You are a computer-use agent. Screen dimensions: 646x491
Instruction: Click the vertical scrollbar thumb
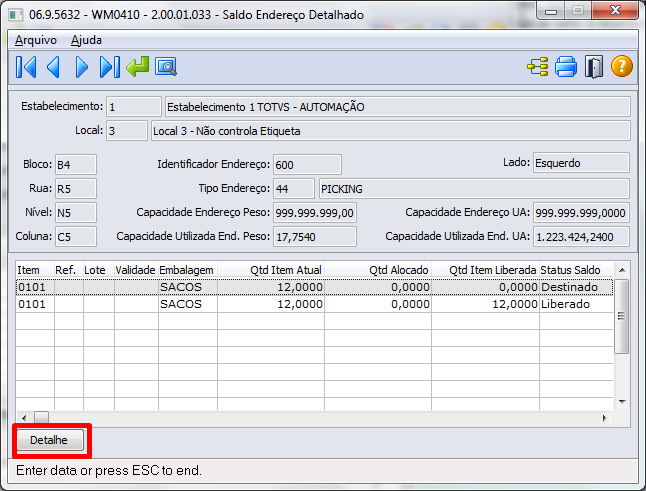point(622,316)
